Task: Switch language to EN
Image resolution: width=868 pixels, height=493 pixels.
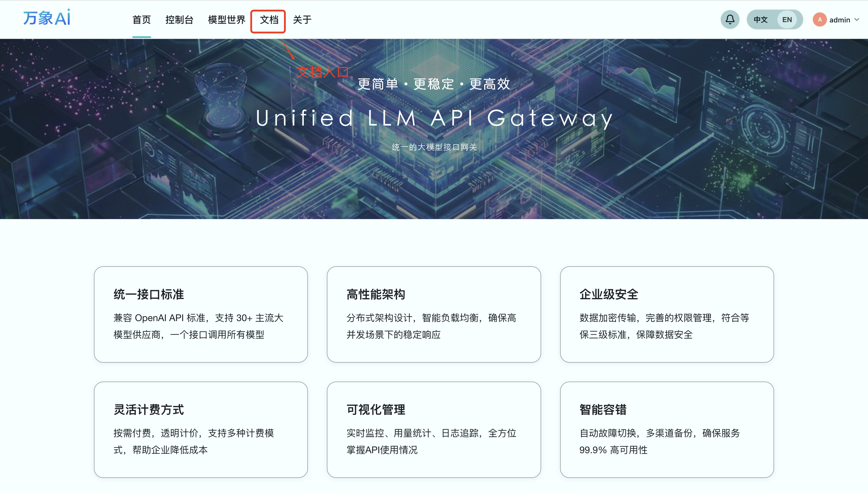Action: click(x=787, y=20)
